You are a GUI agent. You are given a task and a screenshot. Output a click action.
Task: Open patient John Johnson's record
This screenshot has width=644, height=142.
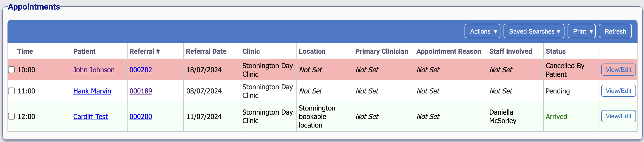(x=94, y=70)
